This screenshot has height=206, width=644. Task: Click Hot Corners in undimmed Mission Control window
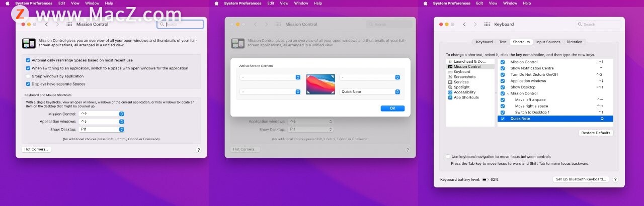click(37, 149)
